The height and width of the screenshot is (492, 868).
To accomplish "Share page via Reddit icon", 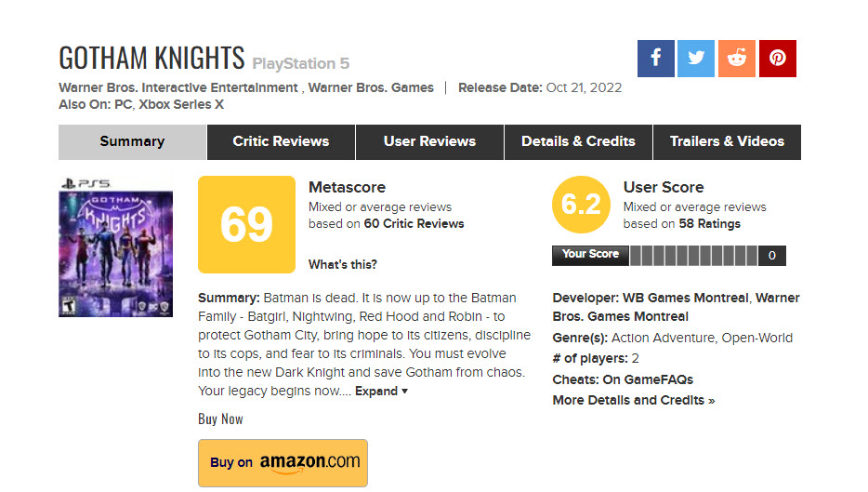I will tap(737, 59).
